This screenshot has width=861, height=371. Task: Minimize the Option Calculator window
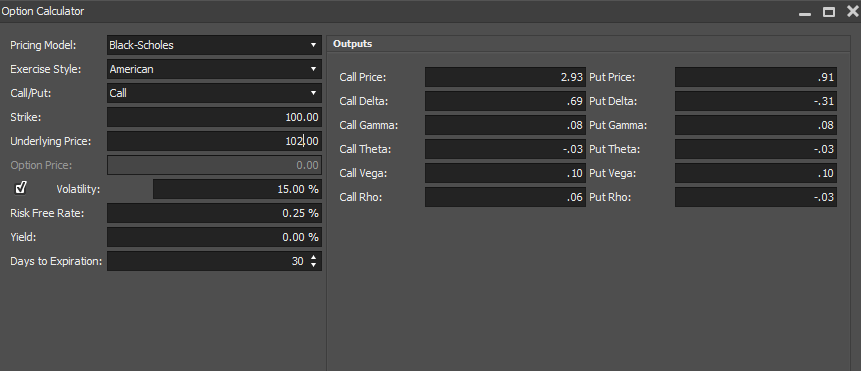[805, 12]
